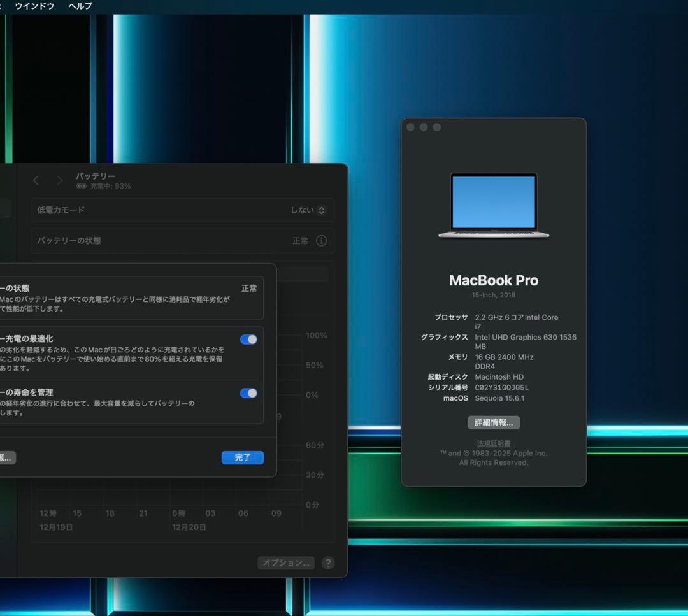
Task: Select the 12月20日 timeline label
Action: [188, 527]
